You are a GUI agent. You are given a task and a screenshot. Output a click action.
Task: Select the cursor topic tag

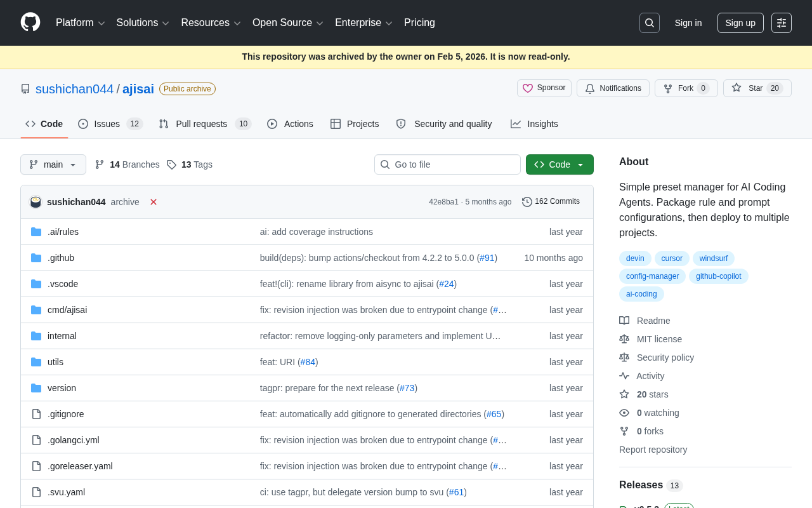click(x=672, y=258)
